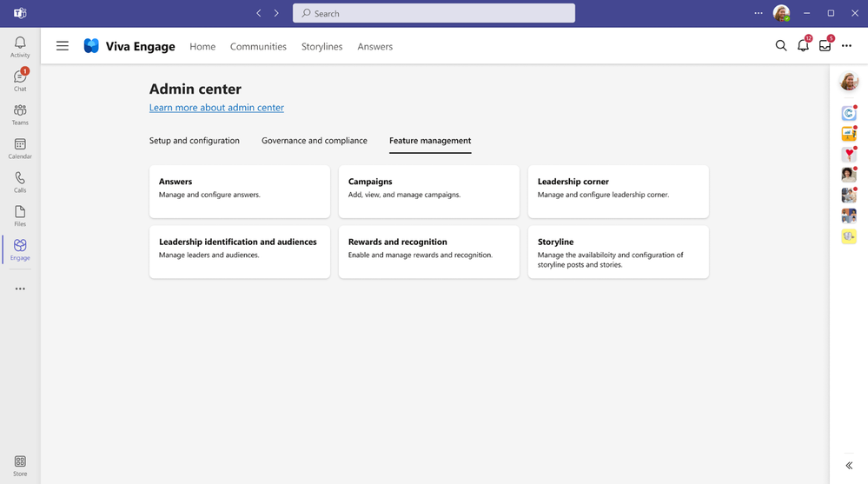Go forward with the right arrow
Screen dimensions: 868x484
point(276,13)
